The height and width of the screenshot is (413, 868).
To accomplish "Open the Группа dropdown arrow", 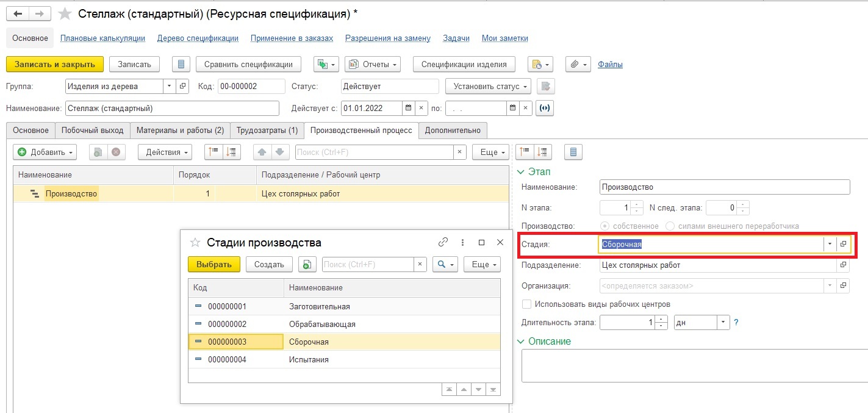I will tap(169, 87).
